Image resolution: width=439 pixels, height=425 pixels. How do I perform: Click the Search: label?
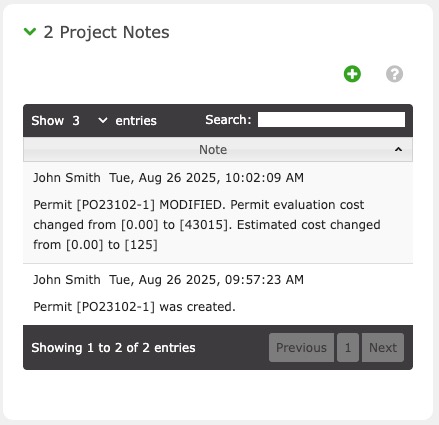228,120
